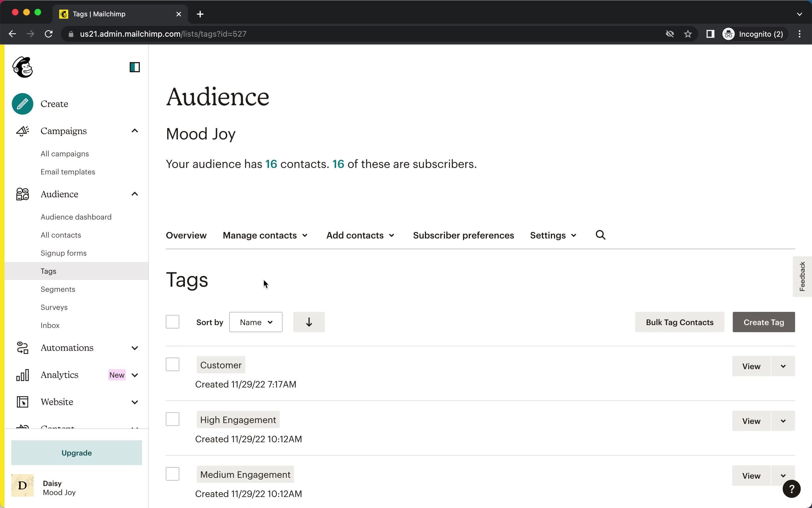Click the browser address bar URL

[x=163, y=34]
